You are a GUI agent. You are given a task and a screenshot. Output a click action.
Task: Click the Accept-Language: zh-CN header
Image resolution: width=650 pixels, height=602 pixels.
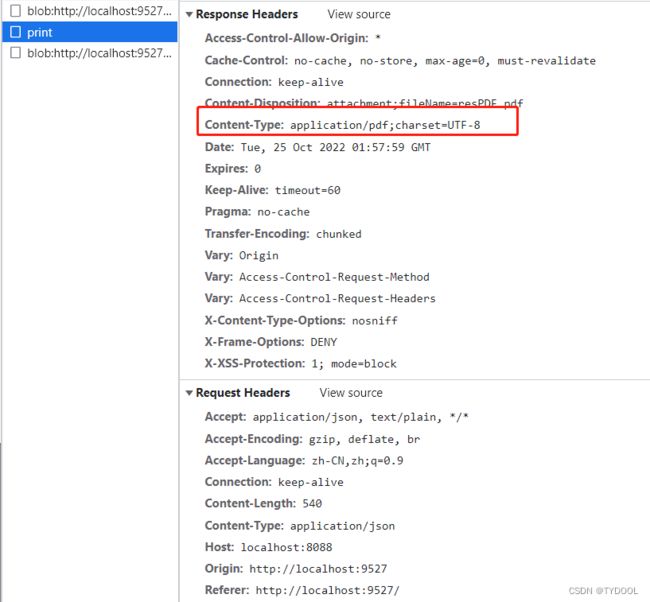304,461
